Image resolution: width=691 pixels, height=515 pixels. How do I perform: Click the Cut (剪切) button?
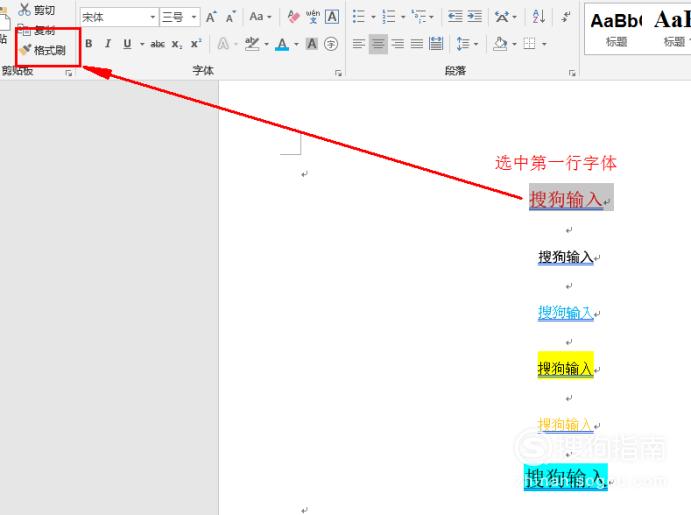click(37, 9)
